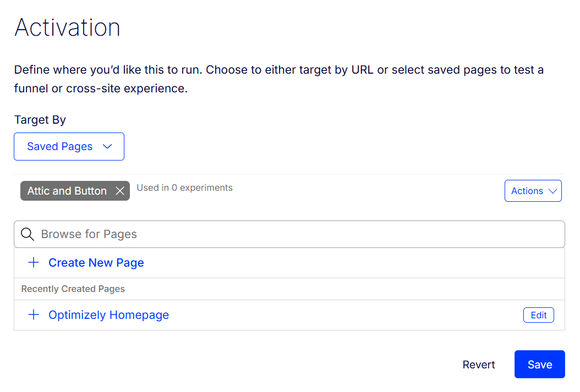Edit the Optimizely Homepage page
The height and width of the screenshot is (392, 580).
pyautogui.click(x=538, y=315)
